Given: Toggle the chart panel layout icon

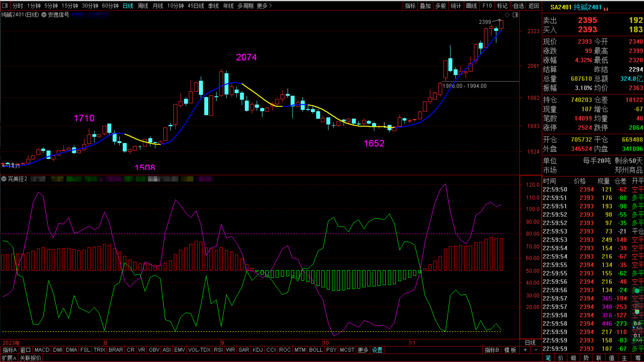Looking at the screenshot, I should (515, 15).
